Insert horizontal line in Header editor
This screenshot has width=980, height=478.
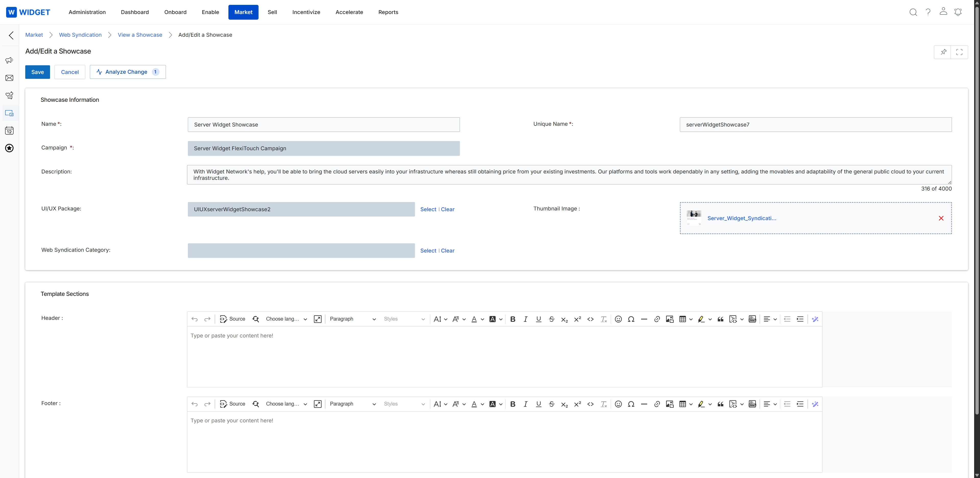pyautogui.click(x=644, y=319)
